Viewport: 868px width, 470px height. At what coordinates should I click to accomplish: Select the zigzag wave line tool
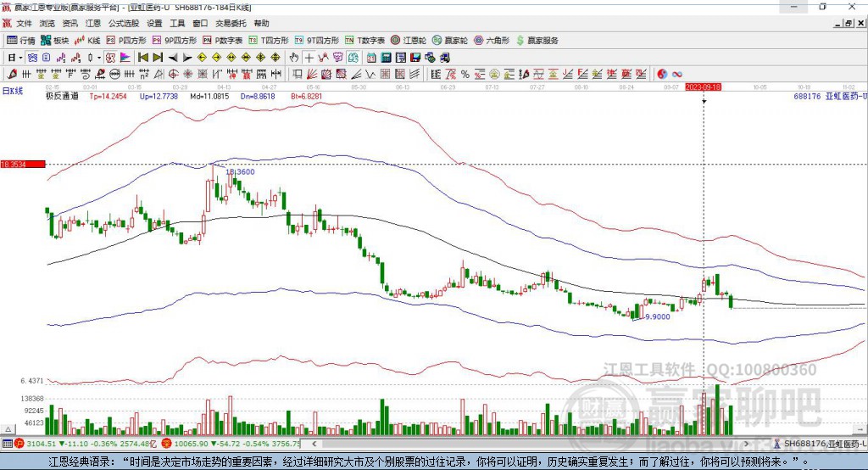(370, 75)
